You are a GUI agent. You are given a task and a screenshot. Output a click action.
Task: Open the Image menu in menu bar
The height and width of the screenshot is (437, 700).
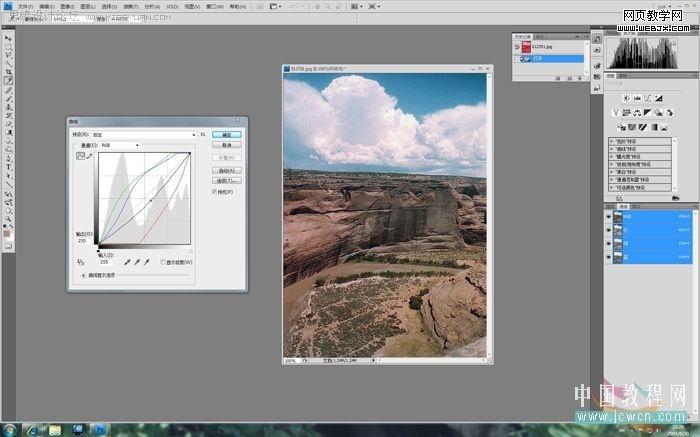click(67, 7)
